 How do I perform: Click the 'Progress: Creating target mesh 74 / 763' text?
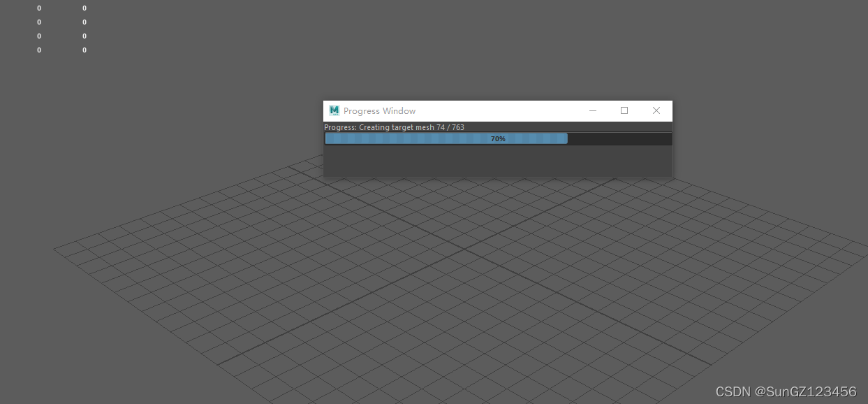pos(394,127)
